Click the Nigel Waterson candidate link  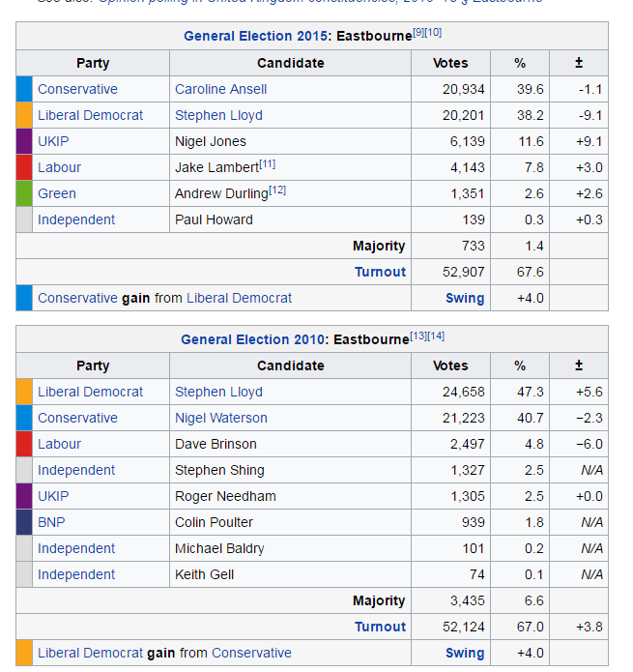coord(220,418)
